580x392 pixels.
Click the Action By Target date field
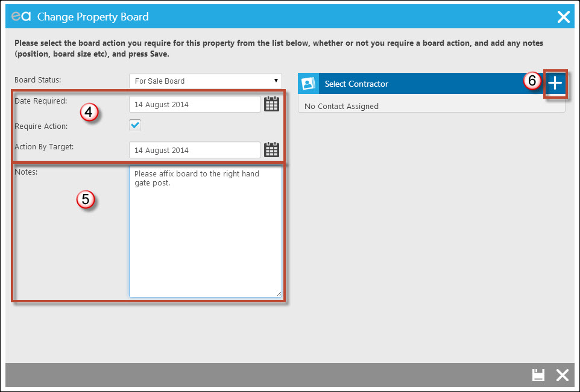pyautogui.click(x=195, y=150)
